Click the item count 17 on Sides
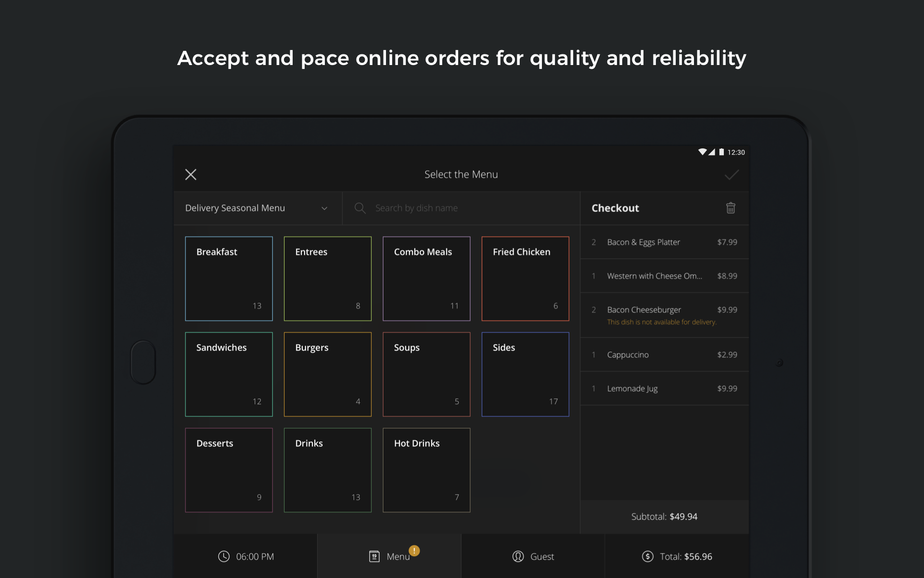 click(553, 401)
